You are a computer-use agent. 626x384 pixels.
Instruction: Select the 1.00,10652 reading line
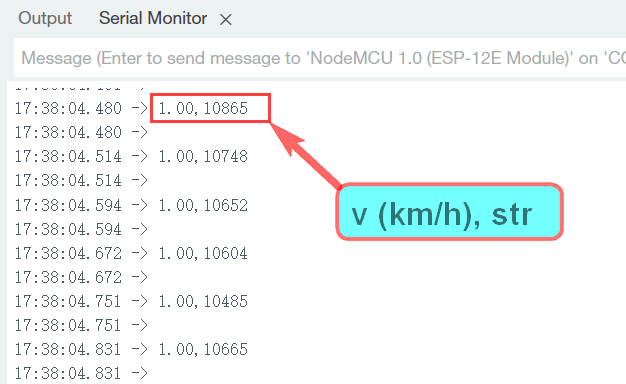point(131,205)
